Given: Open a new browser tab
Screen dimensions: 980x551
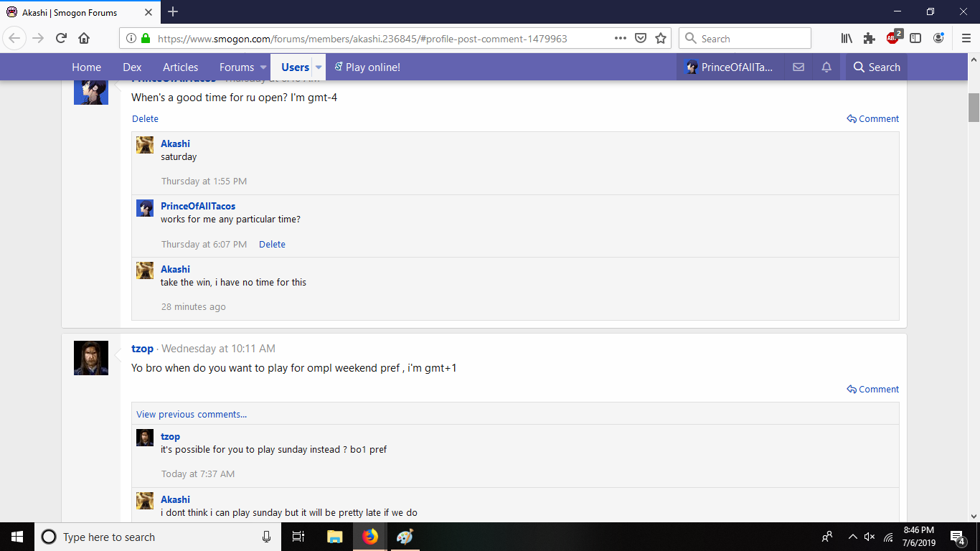Looking at the screenshot, I should (173, 12).
